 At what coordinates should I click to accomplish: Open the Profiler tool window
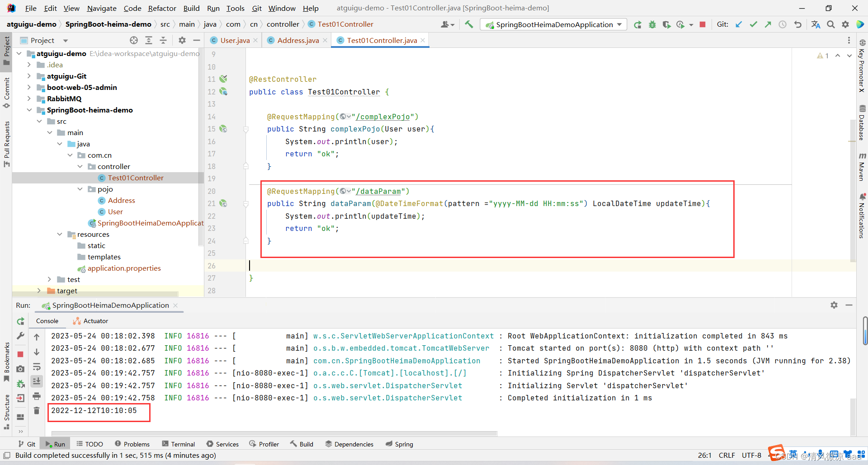264,444
